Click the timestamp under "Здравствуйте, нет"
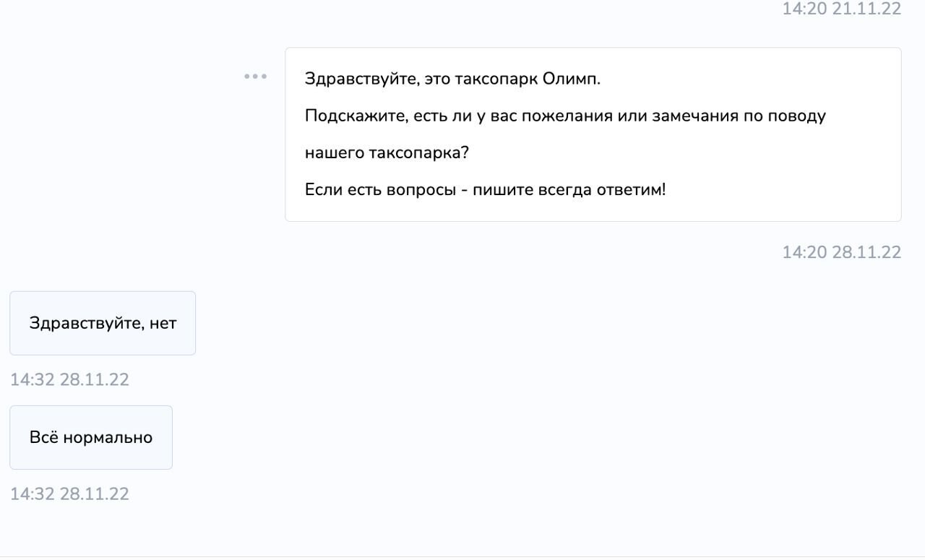 pos(69,379)
